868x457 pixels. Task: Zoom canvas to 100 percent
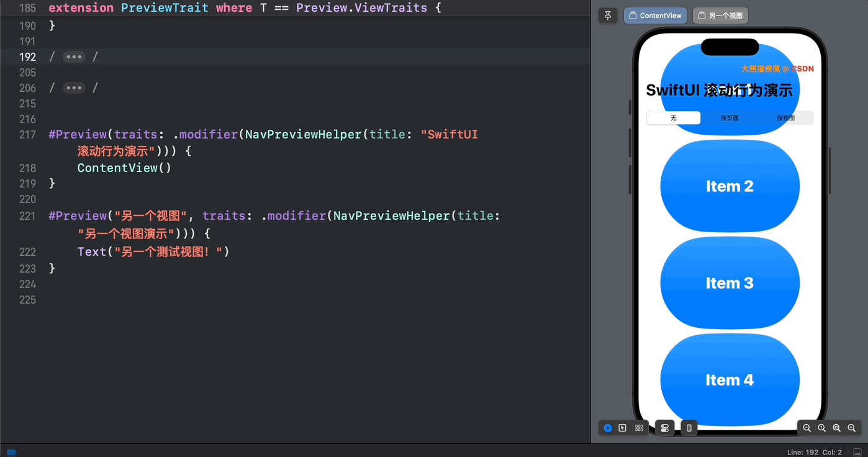coord(821,428)
